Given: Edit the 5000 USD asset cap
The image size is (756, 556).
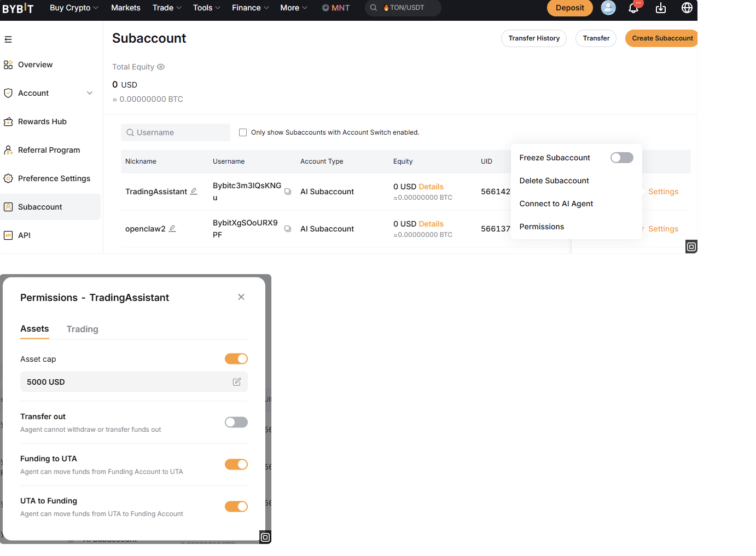Looking at the screenshot, I should point(237,382).
